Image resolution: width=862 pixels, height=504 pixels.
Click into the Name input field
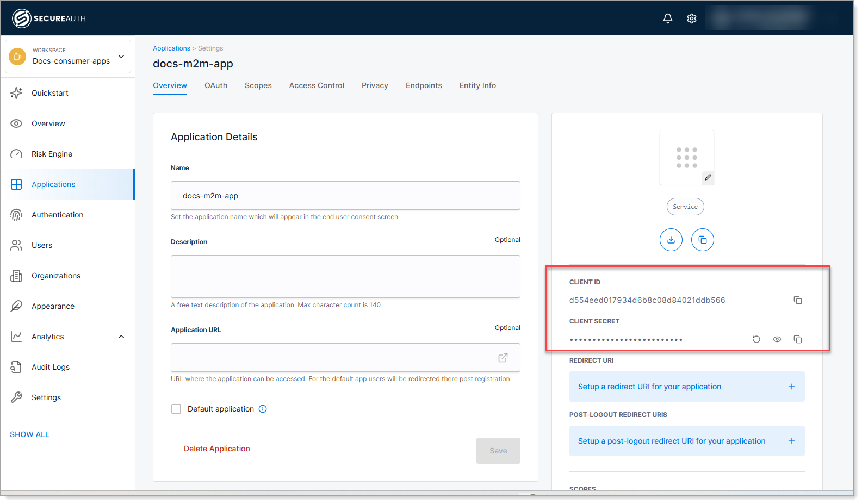pos(345,196)
